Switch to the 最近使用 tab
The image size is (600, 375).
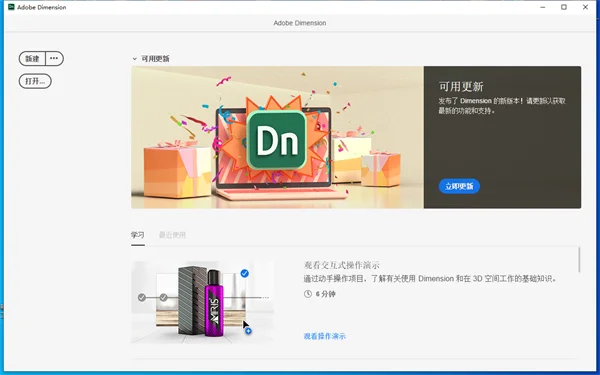[172, 235]
